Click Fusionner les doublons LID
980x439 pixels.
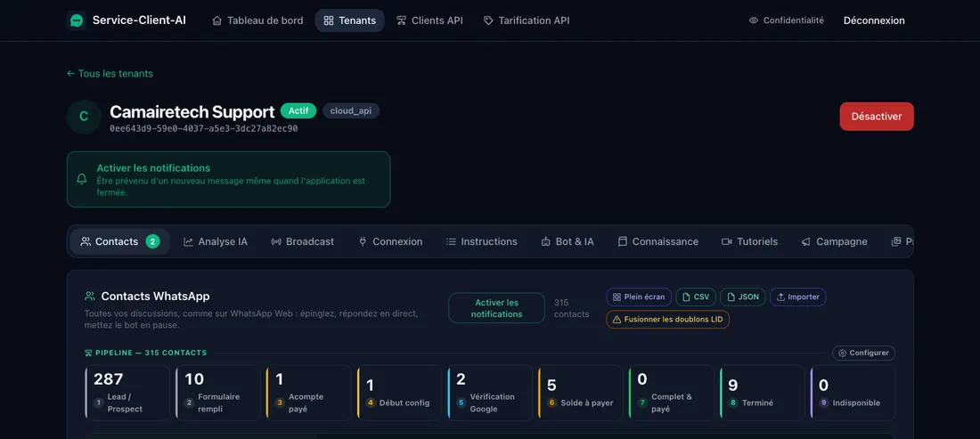coord(667,320)
